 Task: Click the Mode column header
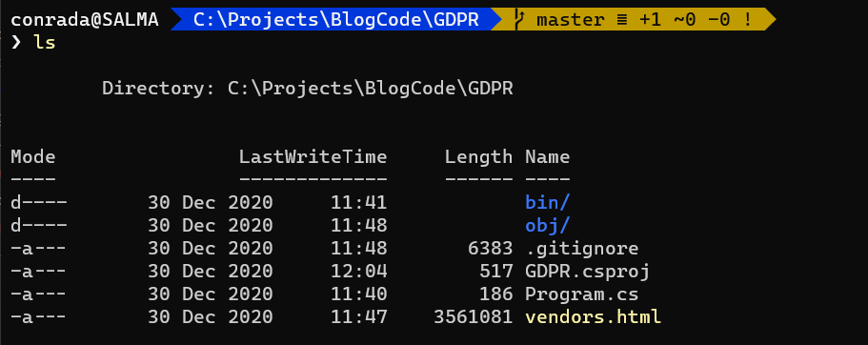point(33,156)
